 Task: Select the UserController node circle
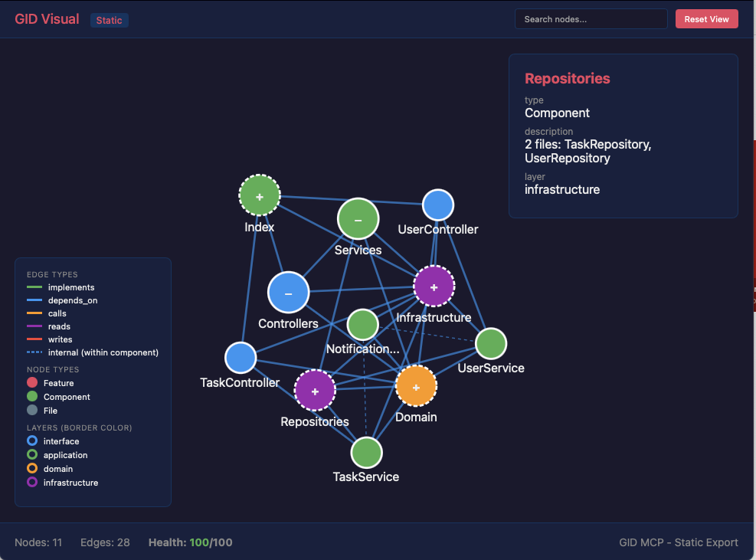tap(438, 205)
